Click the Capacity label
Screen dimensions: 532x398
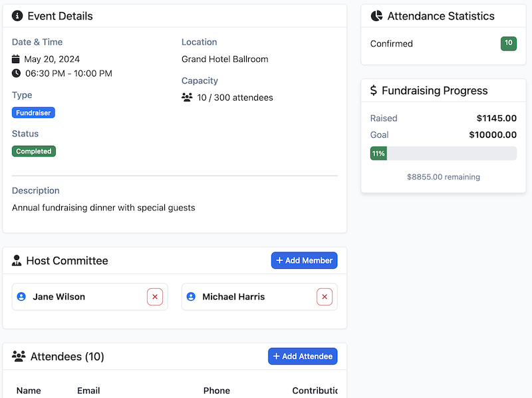pyautogui.click(x=200, y=81)
